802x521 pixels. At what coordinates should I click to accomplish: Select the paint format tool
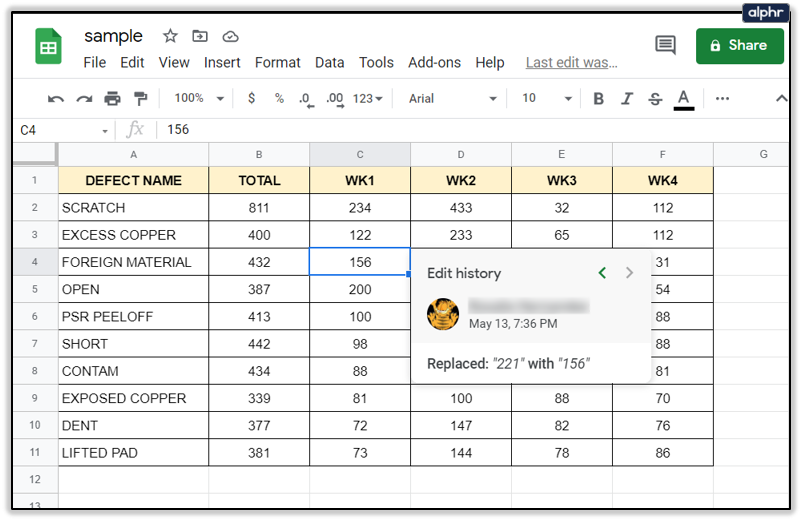(x=140, y=99)
